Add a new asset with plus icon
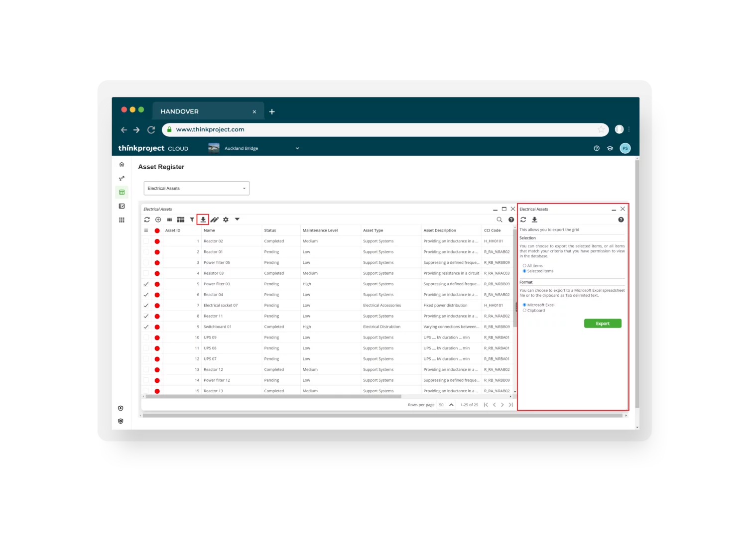Viewport: 747px width, 560px height. (158, 220)
